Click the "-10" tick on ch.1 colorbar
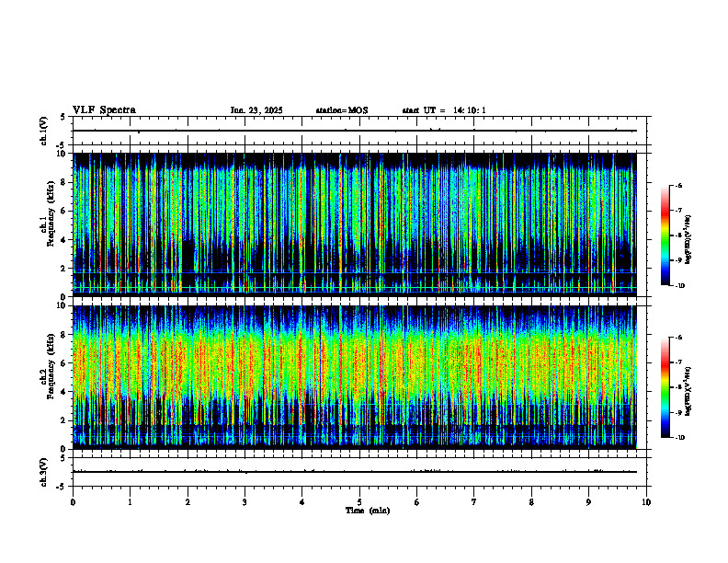 680,286
